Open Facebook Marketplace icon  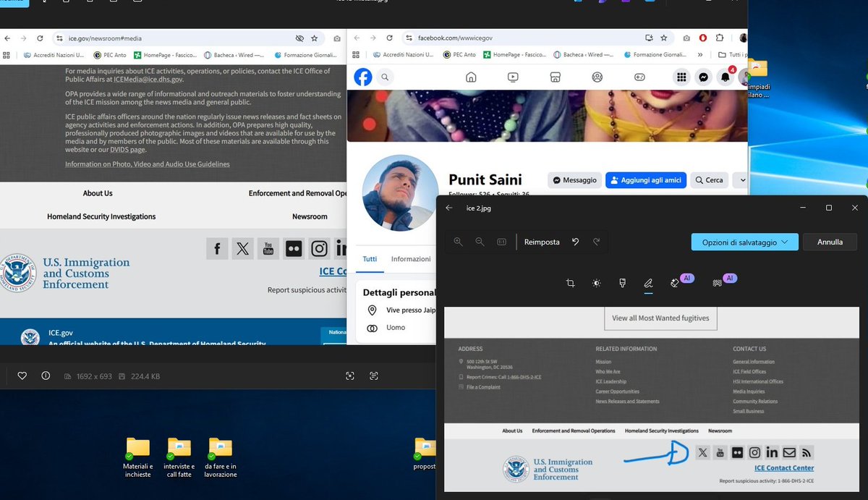click(x=555, y=77)
